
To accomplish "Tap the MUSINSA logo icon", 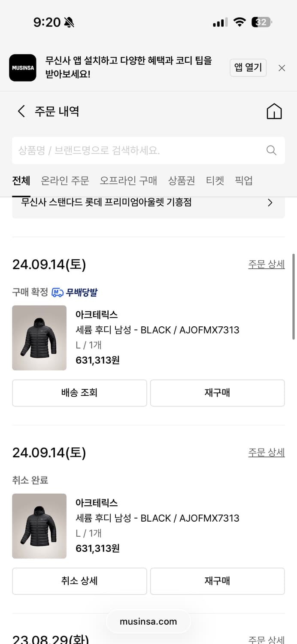I will click(22, 68).
